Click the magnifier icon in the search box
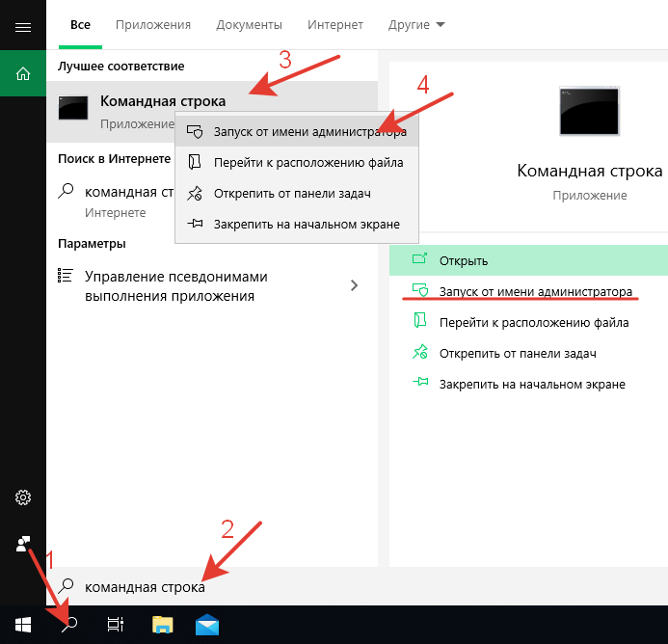Screen dimensions: 668x644 point(66,586)
